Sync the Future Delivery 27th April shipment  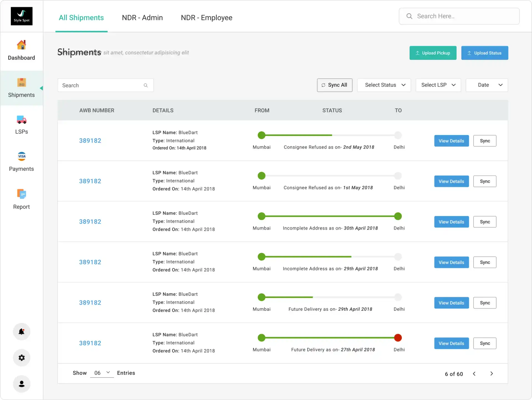pos(485,343)
